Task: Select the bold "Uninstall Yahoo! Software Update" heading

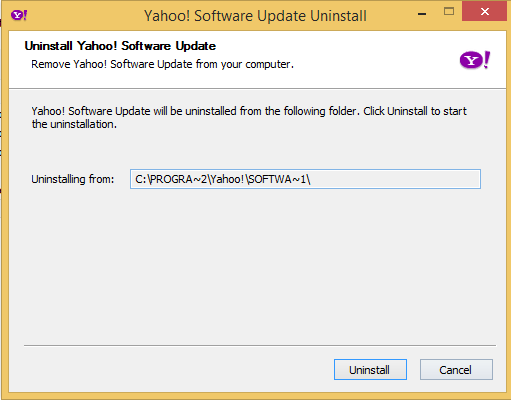Action: [120, 46]
